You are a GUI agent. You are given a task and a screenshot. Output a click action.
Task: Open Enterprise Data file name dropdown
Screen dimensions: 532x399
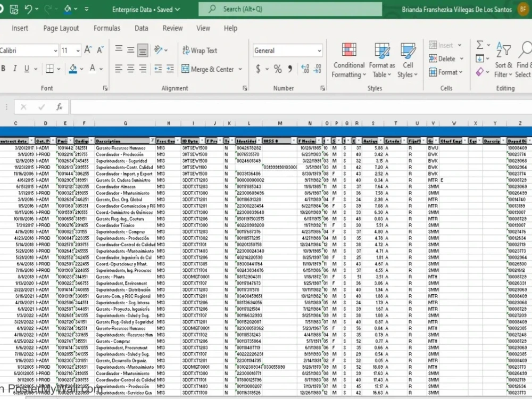click(x=178, y=10)
